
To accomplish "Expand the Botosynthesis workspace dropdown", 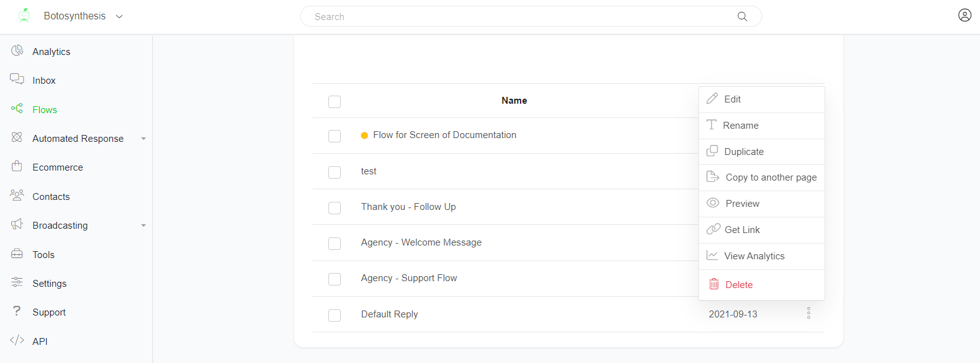I will point(119,16).
